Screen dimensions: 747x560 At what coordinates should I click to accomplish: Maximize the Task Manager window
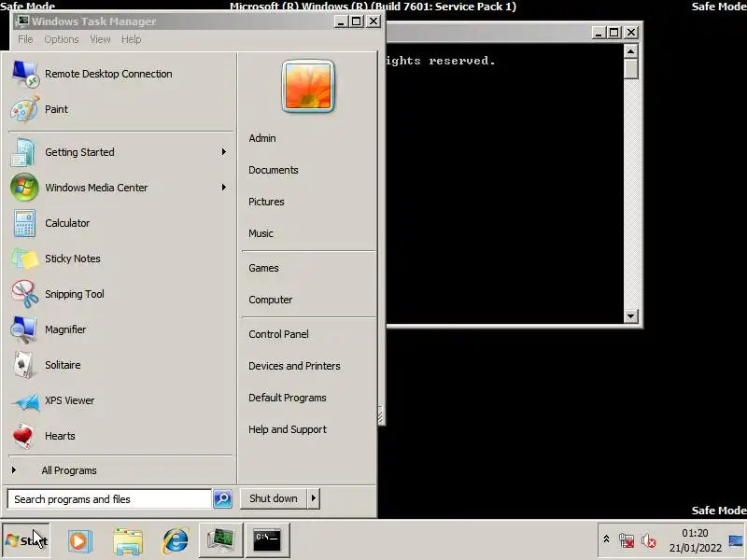(357, 21)
